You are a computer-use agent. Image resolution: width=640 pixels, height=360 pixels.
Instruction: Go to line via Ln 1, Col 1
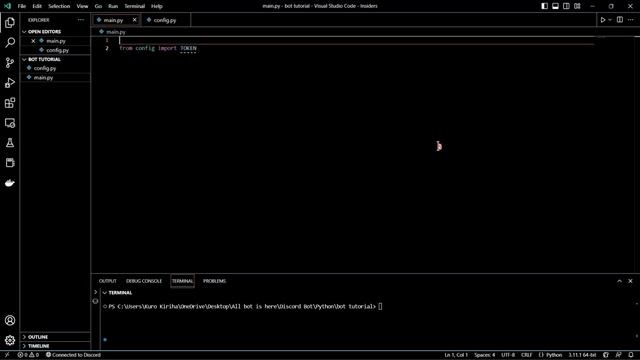click(x=456, y=355)
